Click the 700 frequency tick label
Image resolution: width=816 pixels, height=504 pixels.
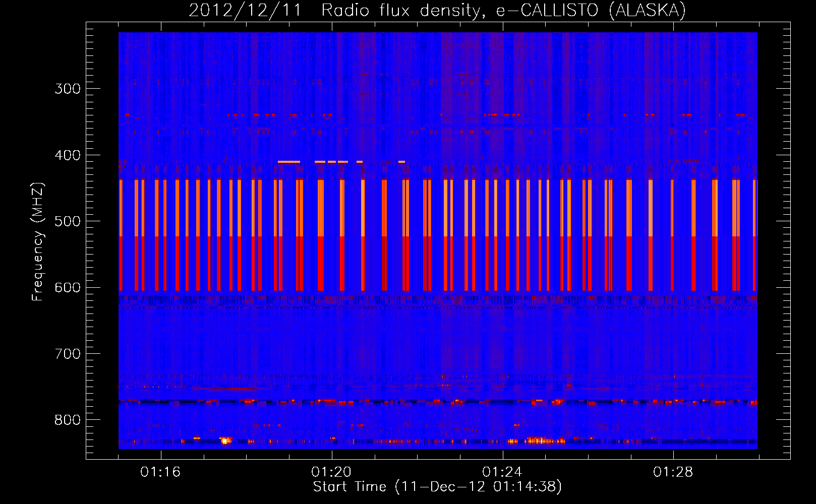click(x=68, y=354)
